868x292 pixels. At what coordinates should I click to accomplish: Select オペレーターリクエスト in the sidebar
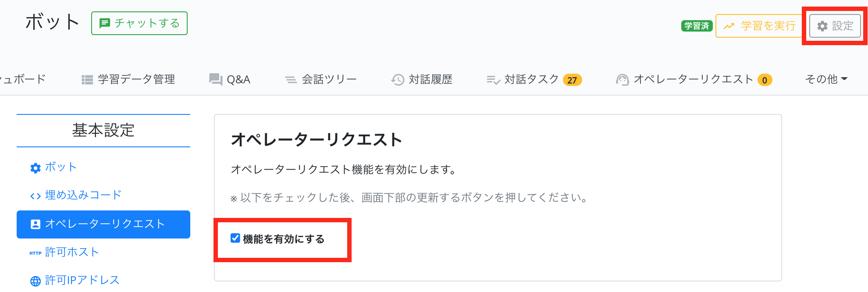(103, 224)
